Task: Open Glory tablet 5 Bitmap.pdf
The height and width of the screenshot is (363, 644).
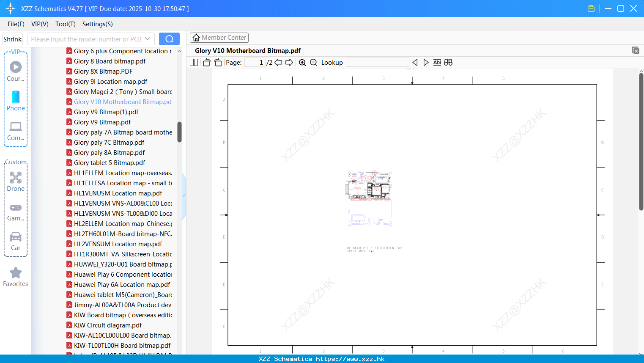Action: [106, 163]
